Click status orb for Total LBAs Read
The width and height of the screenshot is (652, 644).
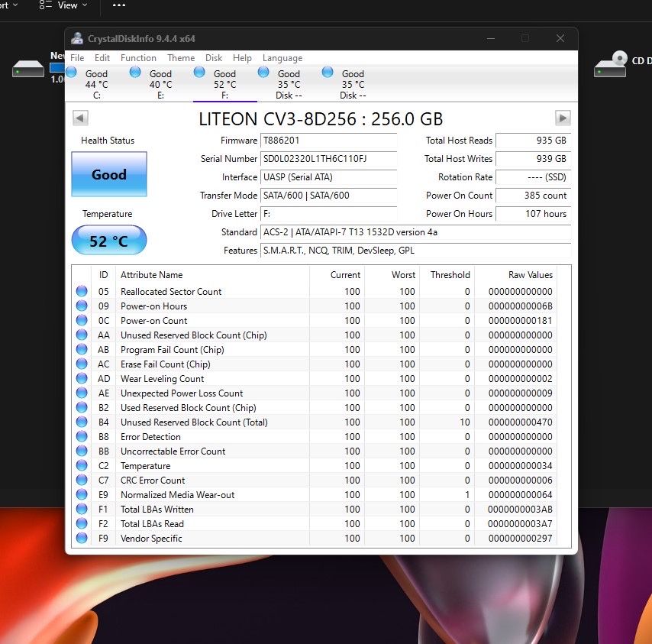[82, 523]
